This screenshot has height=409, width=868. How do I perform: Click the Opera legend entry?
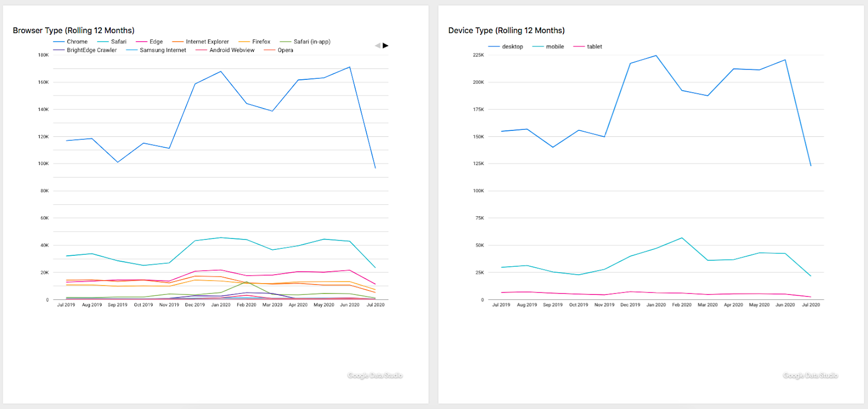coord(279,50)
